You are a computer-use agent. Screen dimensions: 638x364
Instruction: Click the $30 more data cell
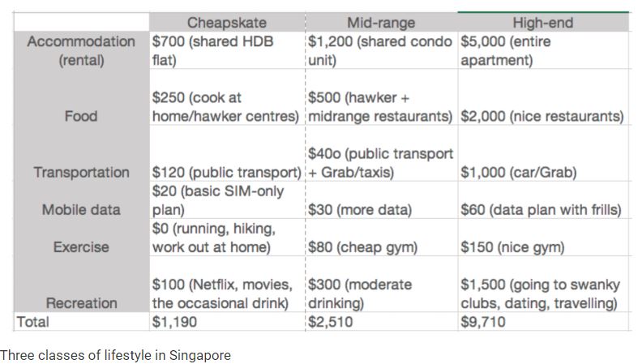click(381, 200)
